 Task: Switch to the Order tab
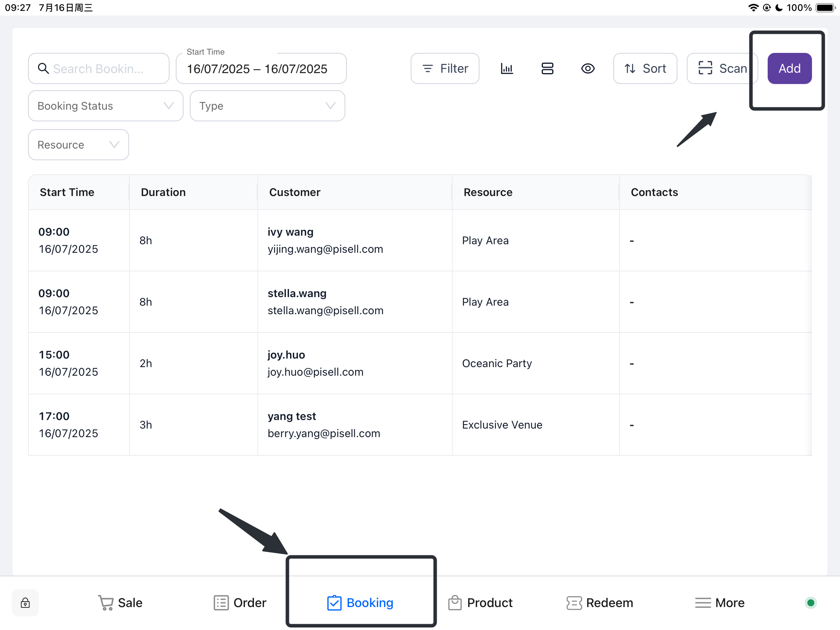pyautogui.click(x=240, y=602)
